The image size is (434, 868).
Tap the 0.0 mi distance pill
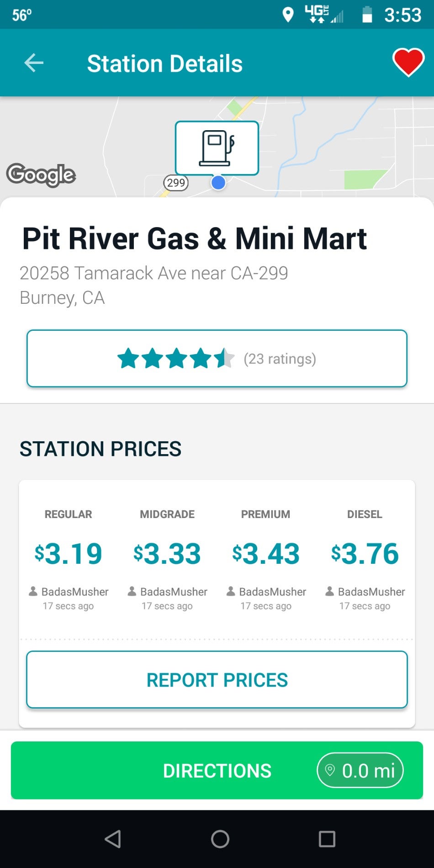[x=360, y=771]
